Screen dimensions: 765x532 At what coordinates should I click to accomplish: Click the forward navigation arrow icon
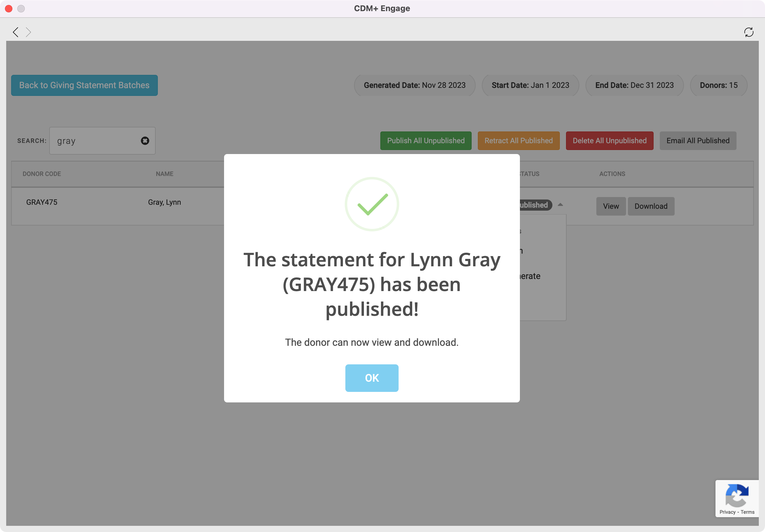tap(28, 32)
